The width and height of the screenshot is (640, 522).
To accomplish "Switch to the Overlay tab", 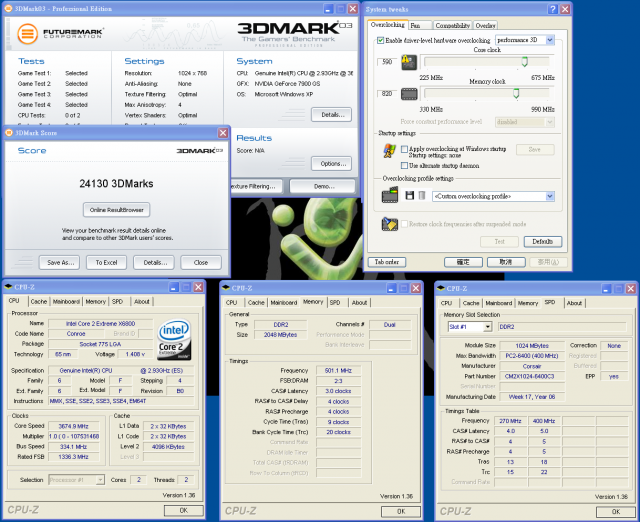I will click(x=485, y=25).
